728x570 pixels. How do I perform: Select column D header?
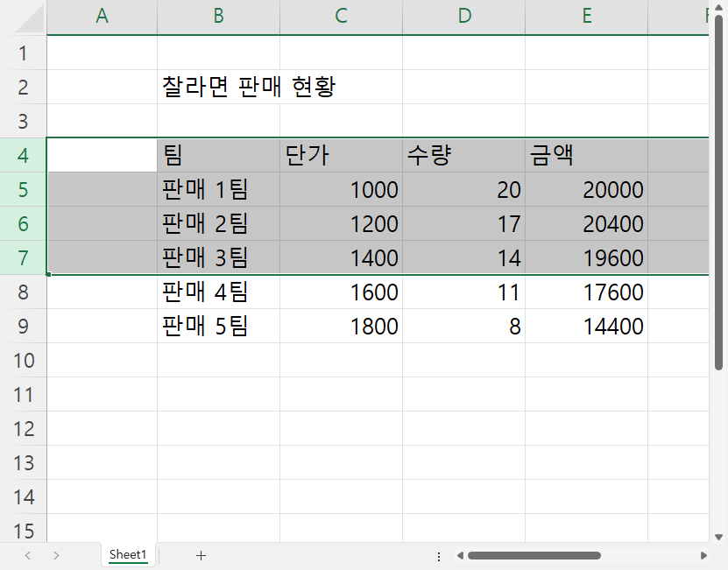click(463, 17)
